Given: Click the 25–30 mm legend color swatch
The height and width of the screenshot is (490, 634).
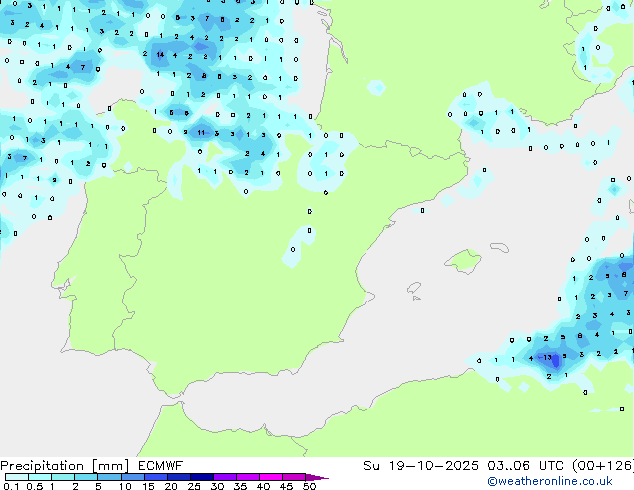Looking at the screenshot, I should [201, 477].
